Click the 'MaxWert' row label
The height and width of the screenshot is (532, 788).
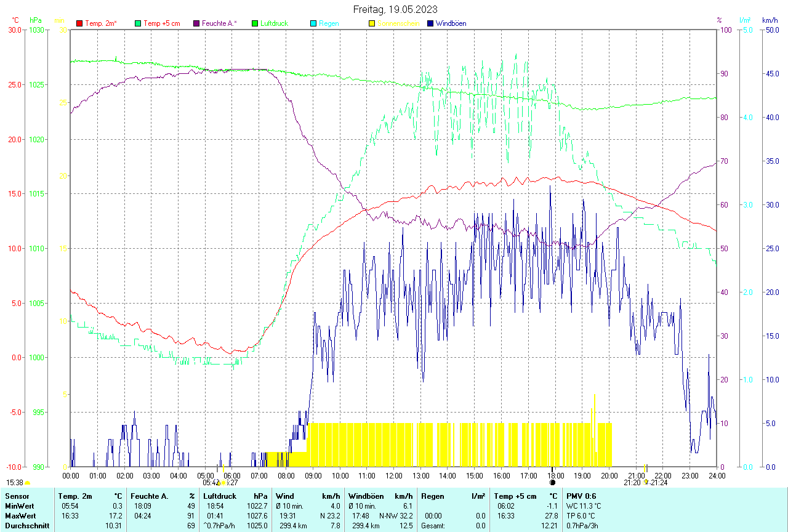pyautogui.click(x=20, y=516)
